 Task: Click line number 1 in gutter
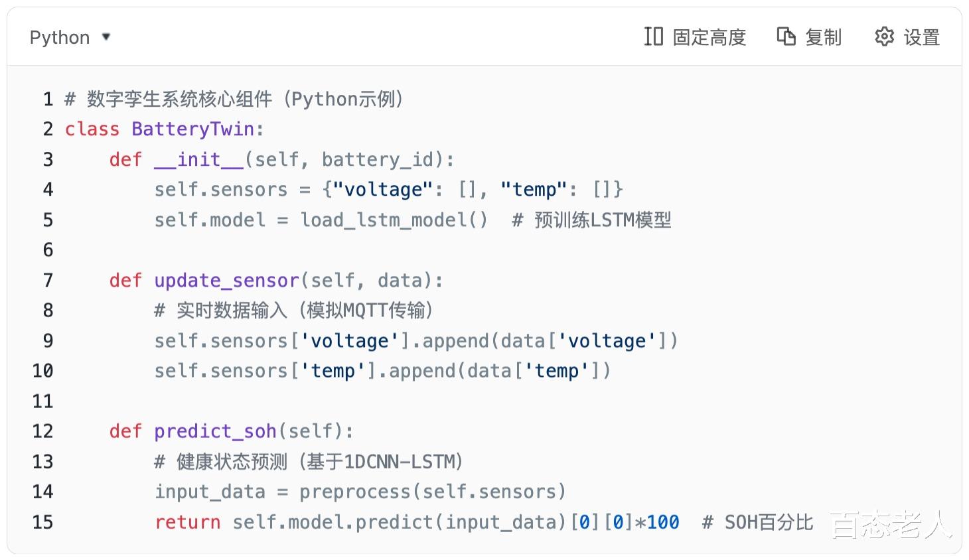[48, 100]
